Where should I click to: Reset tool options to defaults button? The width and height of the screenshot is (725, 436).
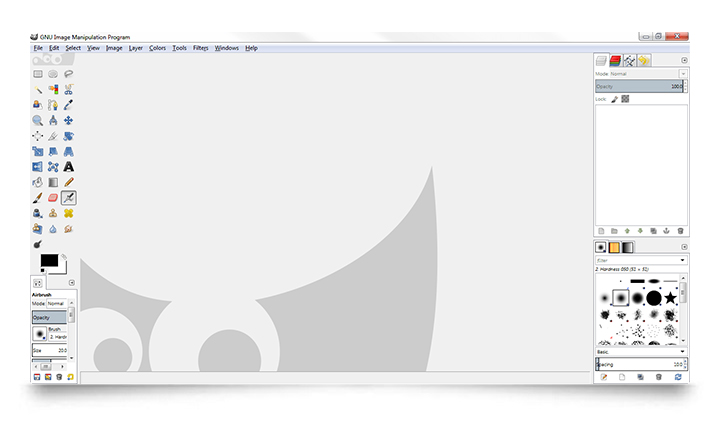point(70,377)
